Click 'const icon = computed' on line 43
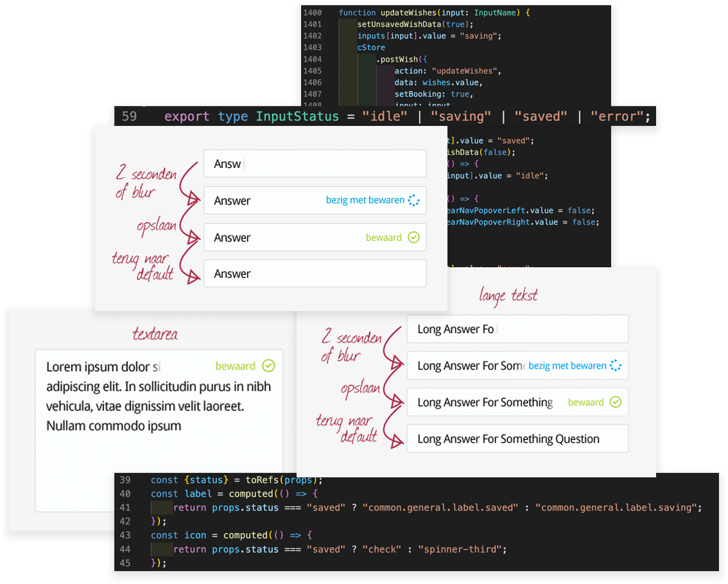 point(209,535)
